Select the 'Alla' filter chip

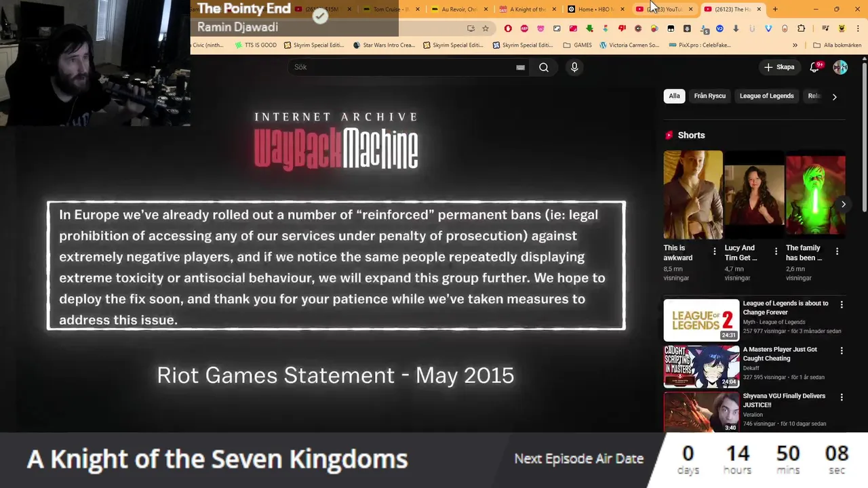pyautogui.click(x=674, y=96)
